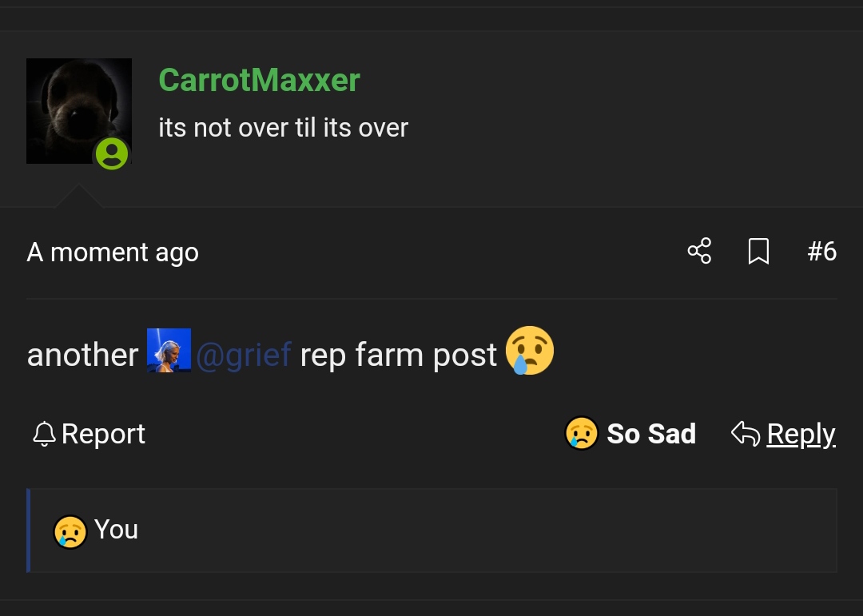This screenshot has height=616, width=863.
Task: Click the sad emoji in the reactions bar
Action: [70, 531]
